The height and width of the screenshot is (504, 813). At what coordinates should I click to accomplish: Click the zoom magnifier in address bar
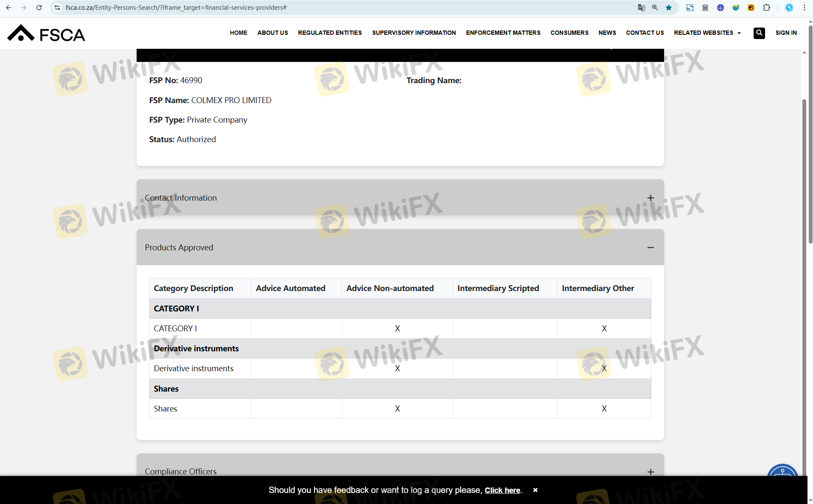click(x=655, y=8)
